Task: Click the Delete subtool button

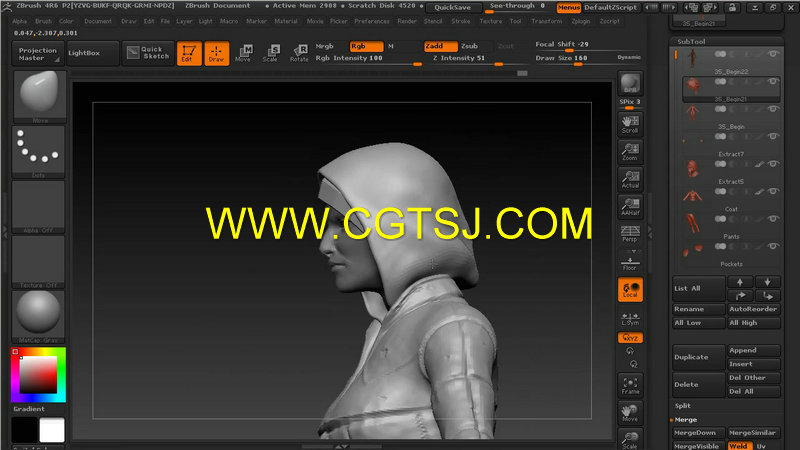Action: (698, 385)
